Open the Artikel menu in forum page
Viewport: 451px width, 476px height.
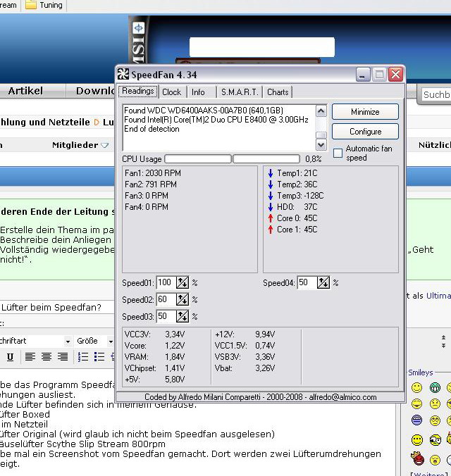click(x=25, y=91)
